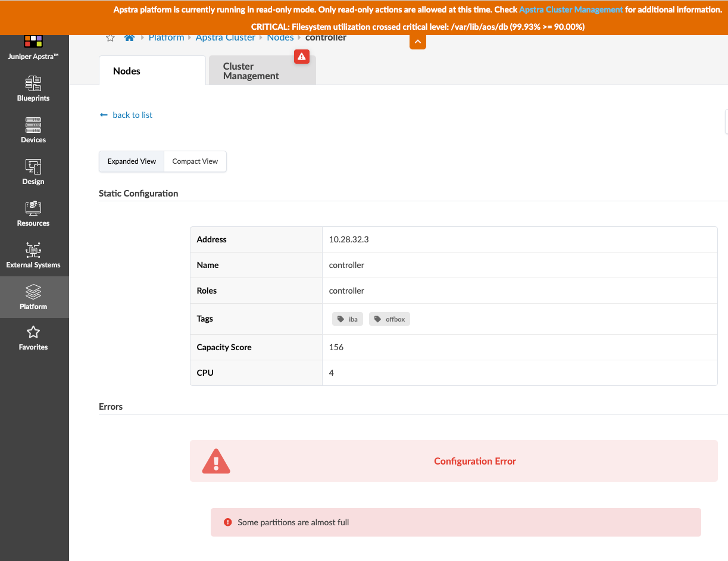Open Resources in the left sidebar
Screen dimensions: 728x561
coord(33,214)
